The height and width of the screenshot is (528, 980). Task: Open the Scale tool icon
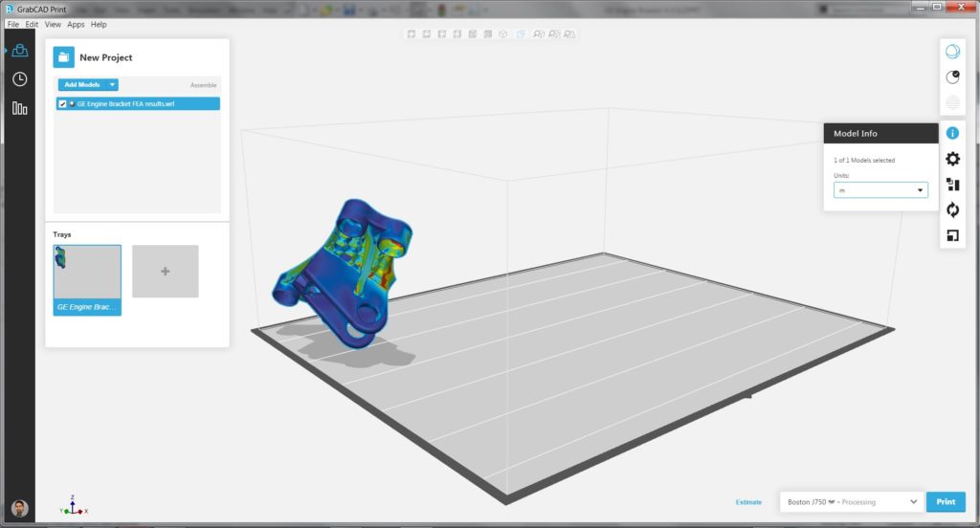pyautogui.click(x=952, y=235)
